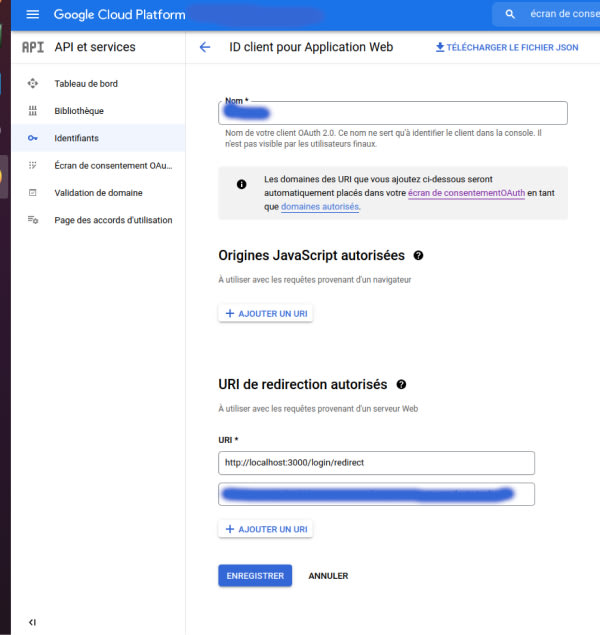Click the URI de redirection autorisés heading
The image size is (600, 635).
(303, 384)
